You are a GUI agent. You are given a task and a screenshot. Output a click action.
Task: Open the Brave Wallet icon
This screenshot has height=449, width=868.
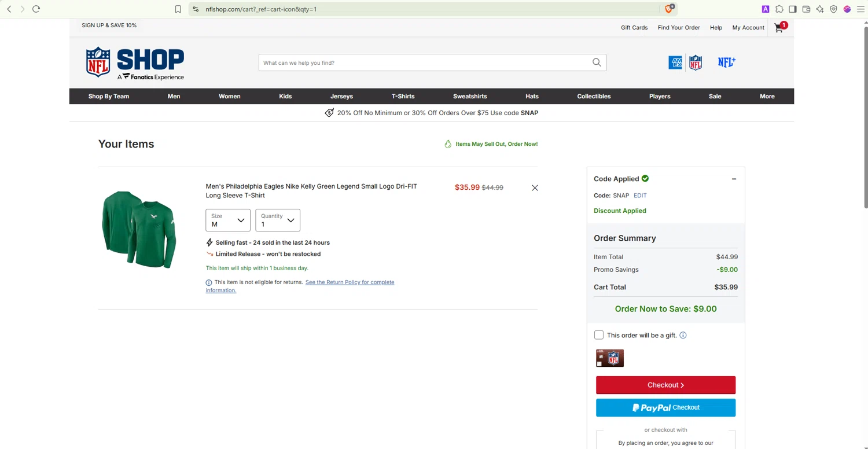tap(807, 9)
